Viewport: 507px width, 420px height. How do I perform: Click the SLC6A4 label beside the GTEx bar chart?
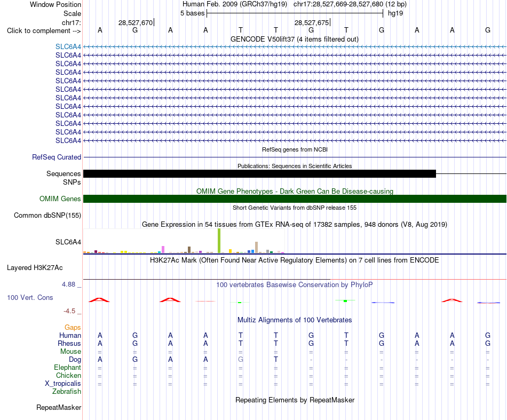(68, 242)
